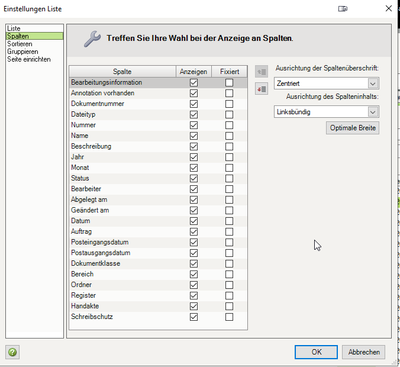Select the Beschreibung row name
400x367 pixels.
(x=91, y=146)
